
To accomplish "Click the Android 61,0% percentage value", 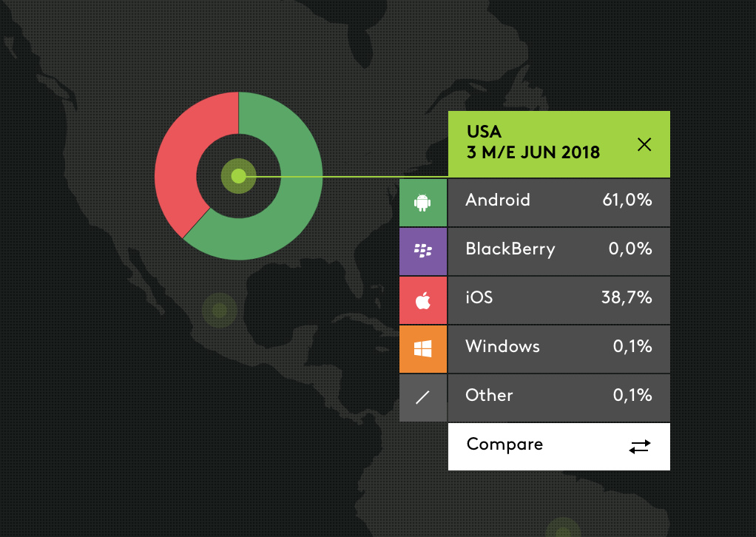I will point(627,201).
